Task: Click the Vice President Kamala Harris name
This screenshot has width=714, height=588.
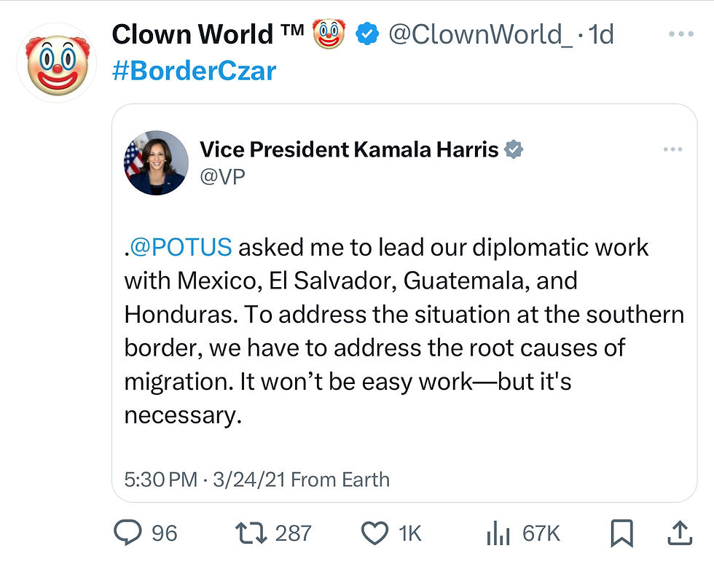Action: (348, 150)
